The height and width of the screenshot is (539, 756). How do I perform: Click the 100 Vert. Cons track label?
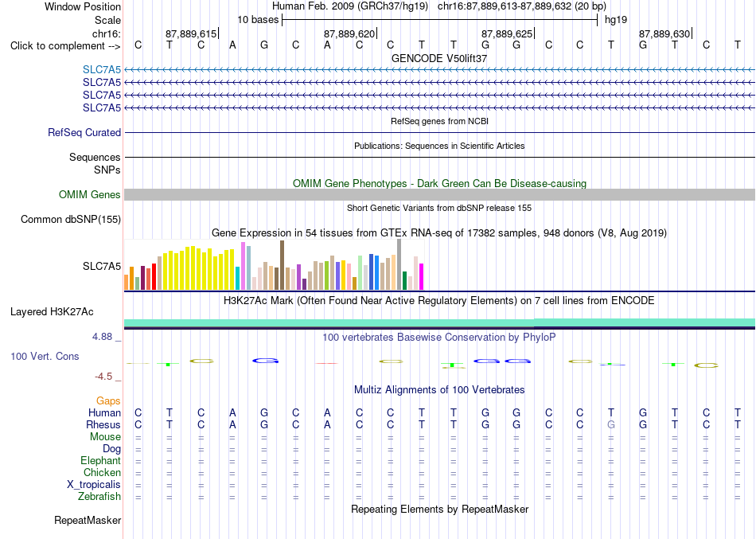coord(45,356)
